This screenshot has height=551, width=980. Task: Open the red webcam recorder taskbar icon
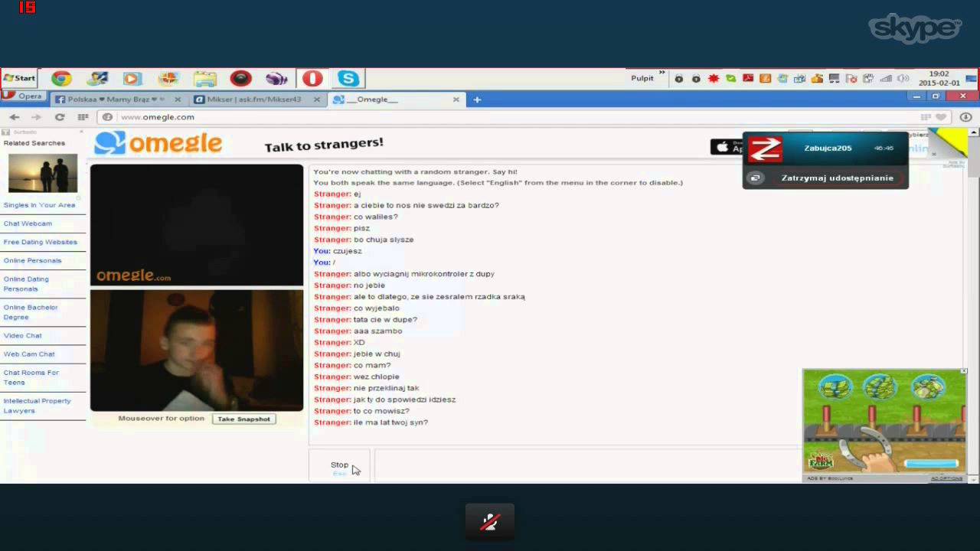tap(240, 78)
